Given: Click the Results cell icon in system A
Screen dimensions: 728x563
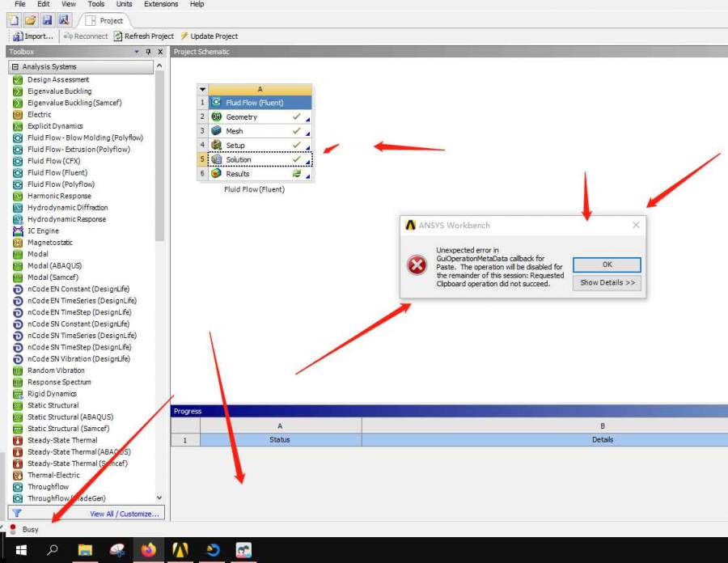Looking at the screenshot, I should coord(216,174).
